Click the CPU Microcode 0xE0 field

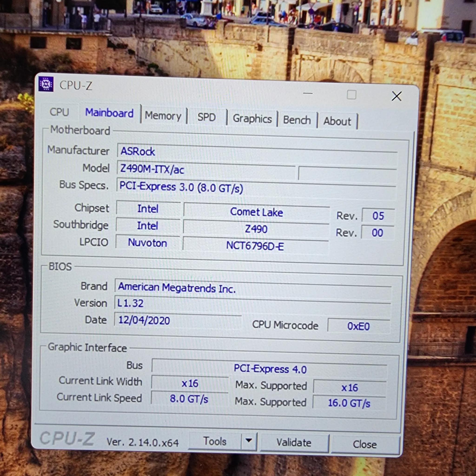[x=358, y=327]
